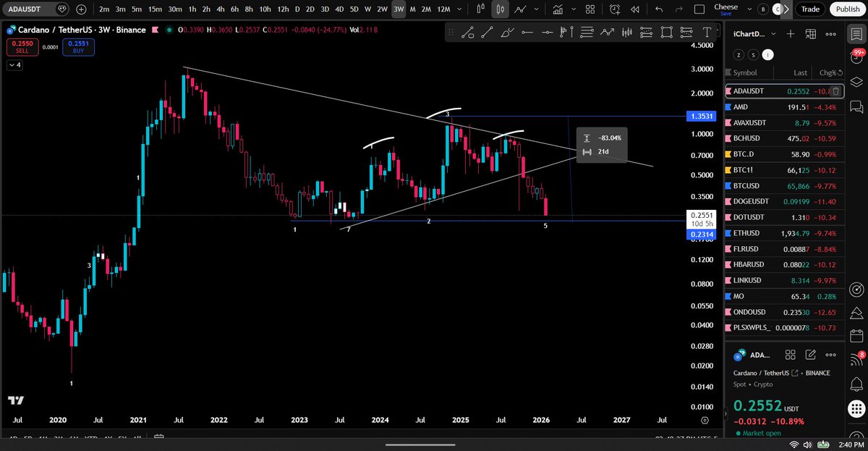Open the ADAUSDT symbol search box

(35, 9)
